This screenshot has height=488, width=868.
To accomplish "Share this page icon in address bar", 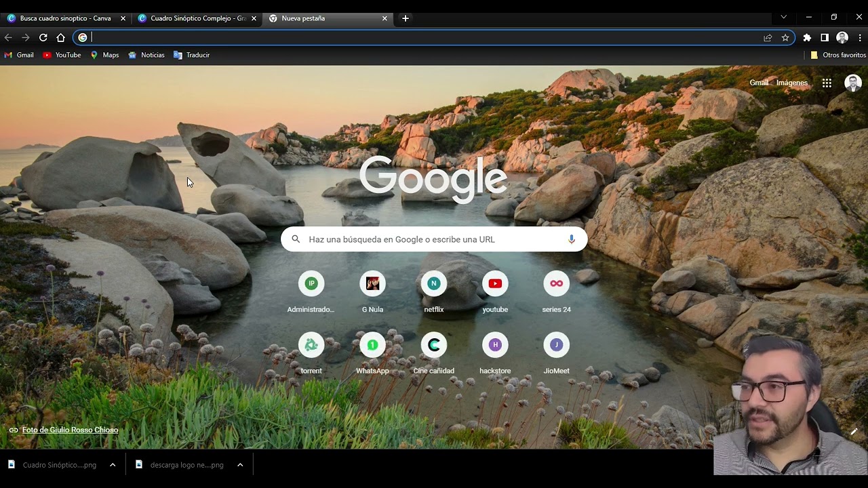I will click(768, 38).
